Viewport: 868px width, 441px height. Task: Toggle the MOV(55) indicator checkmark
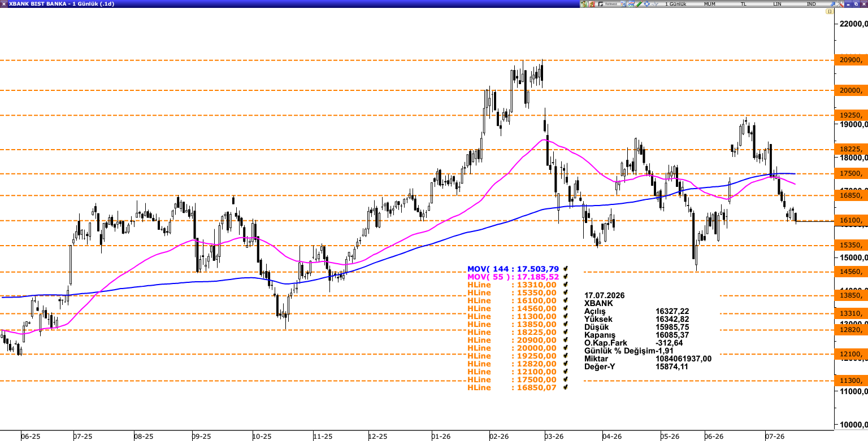[565, 277]
